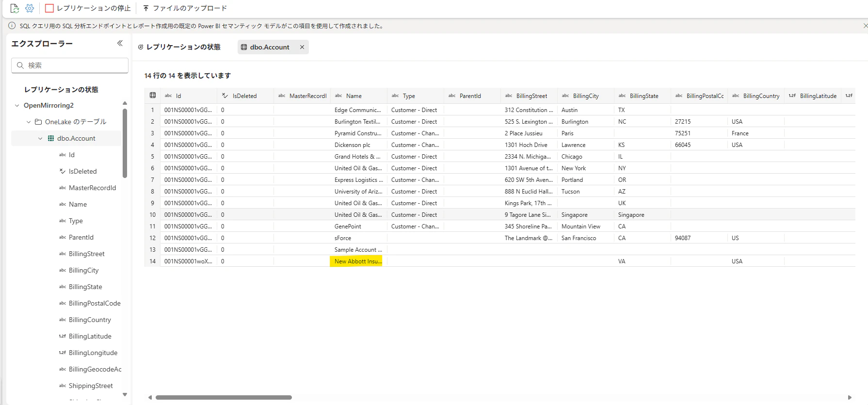Click the ファイルのアップロード upload button
868x405 pixels.
coord(185,8)
